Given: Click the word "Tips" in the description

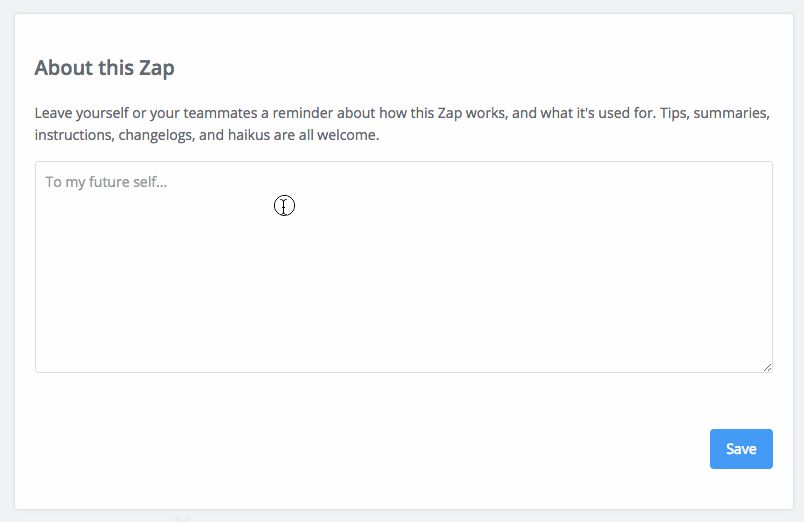Looking at the screenshot, I should click(675, 114).
